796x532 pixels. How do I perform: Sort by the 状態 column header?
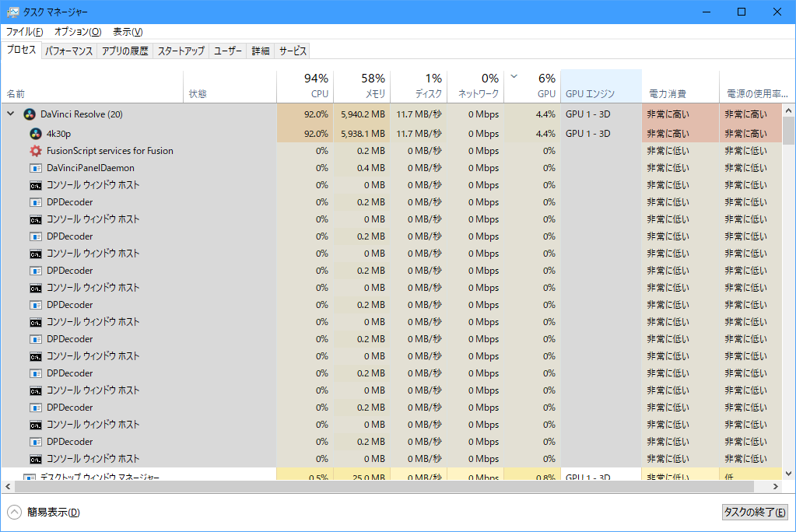[230, 86]
